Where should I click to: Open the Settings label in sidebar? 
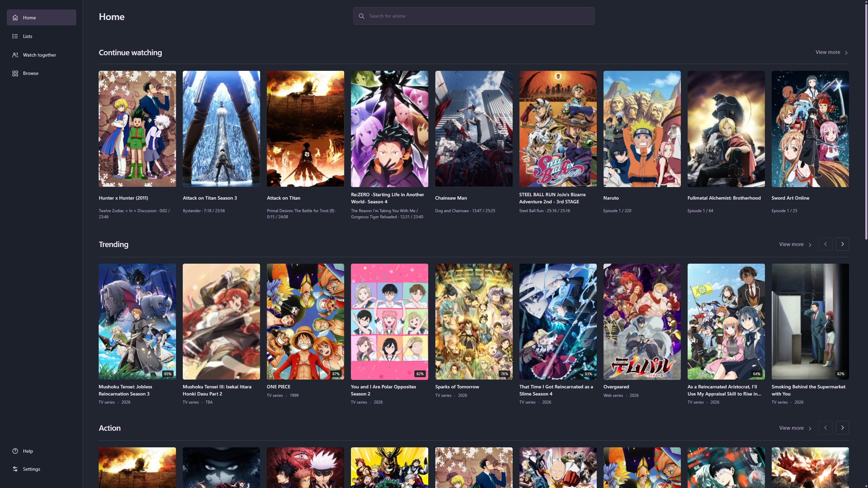32,469
